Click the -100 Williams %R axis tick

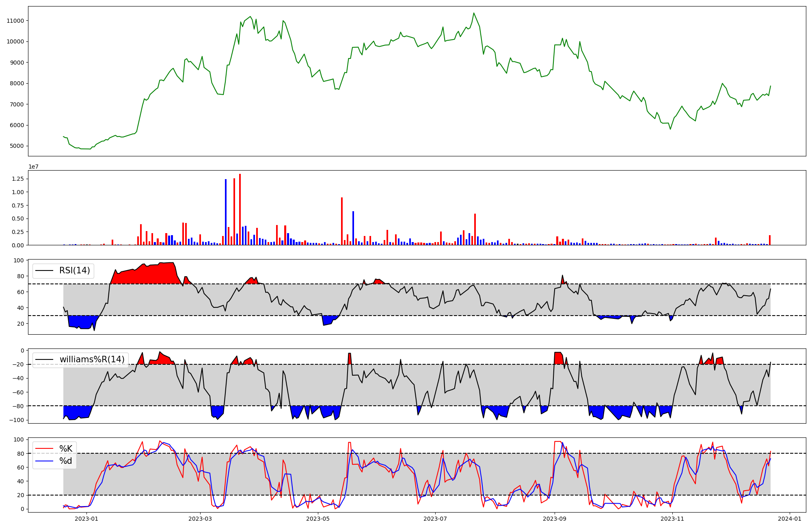[x=17, y=420]
